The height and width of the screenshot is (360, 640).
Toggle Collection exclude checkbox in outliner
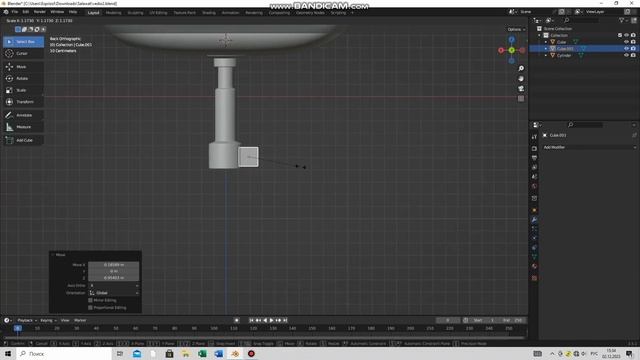tap(620, 35)
